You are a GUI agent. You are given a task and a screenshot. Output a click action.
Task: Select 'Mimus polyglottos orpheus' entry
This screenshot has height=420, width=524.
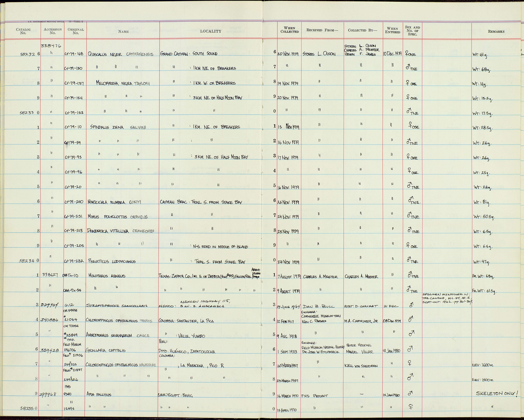coord(118,217)
